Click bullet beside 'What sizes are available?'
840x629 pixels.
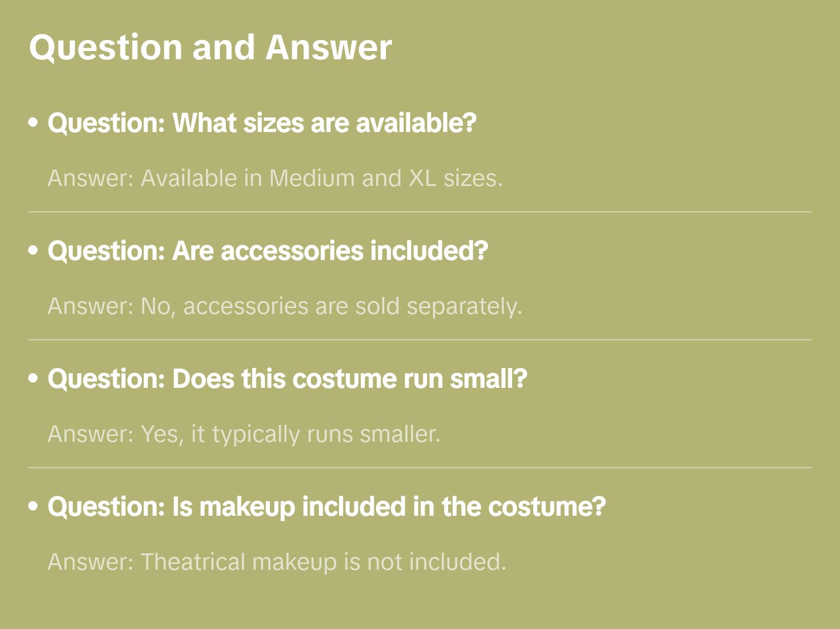33,123
